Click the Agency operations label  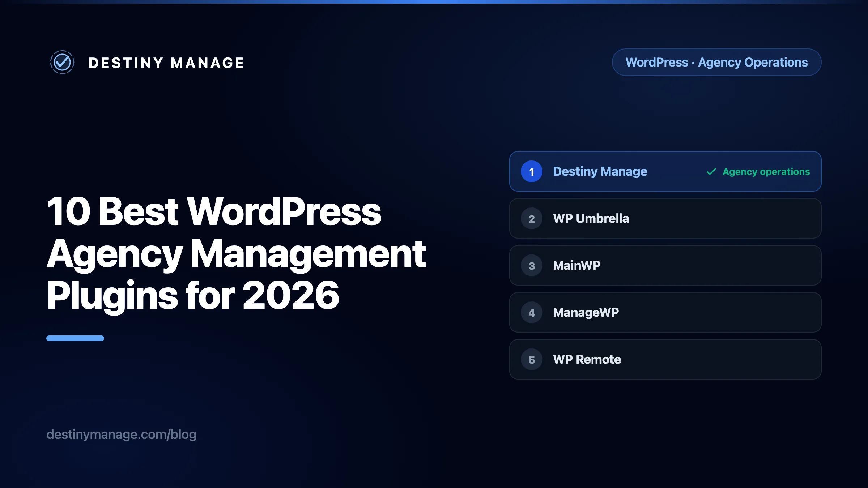coord(766,172)
